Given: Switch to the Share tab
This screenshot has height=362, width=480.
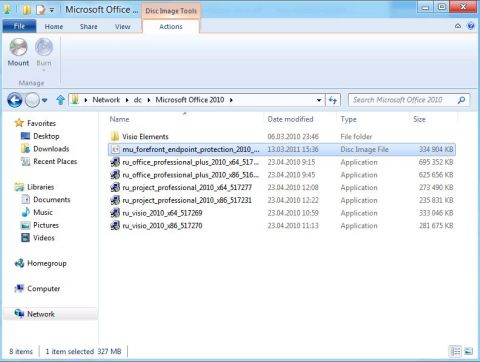Looking at the screenshot, I should [x=88, y=27].
